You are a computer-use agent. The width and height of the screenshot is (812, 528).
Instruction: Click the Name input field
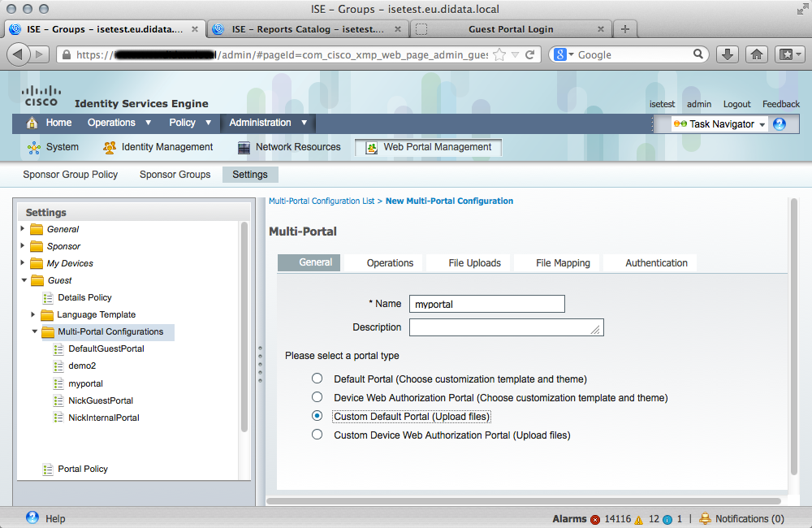pyautogui.click(x=486, y=304)
